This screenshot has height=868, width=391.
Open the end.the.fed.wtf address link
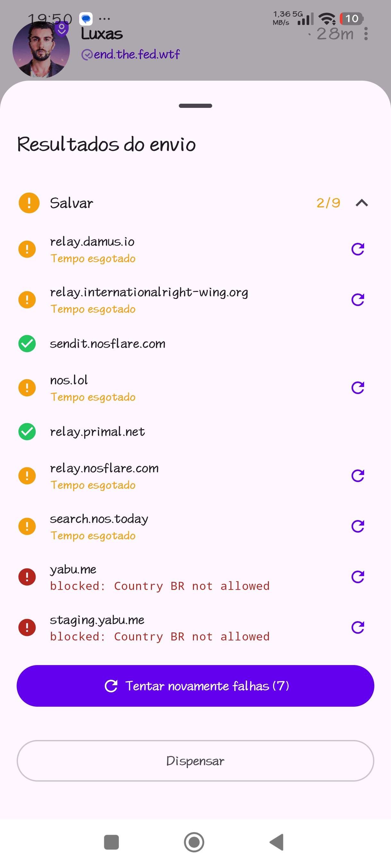click(131, 54)
